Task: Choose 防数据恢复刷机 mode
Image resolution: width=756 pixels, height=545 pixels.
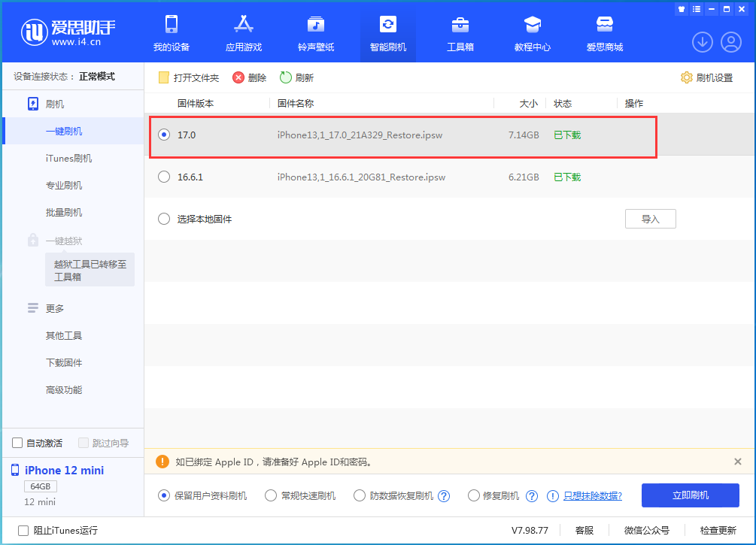Action: (x=360, y=495)
